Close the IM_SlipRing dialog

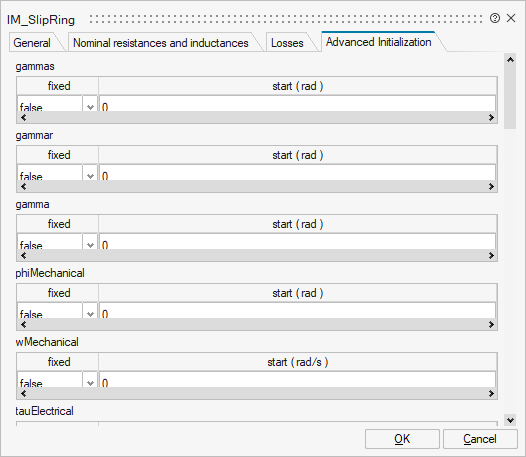511,18
